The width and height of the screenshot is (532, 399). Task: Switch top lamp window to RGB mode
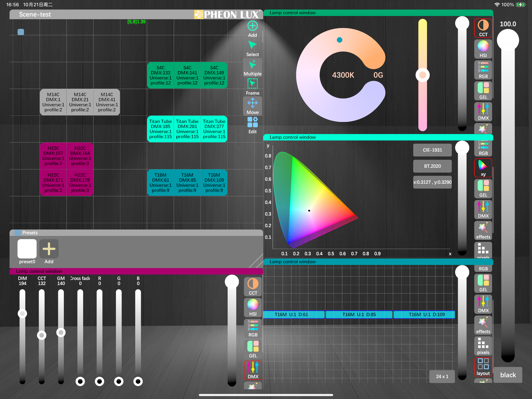[483, 70]
